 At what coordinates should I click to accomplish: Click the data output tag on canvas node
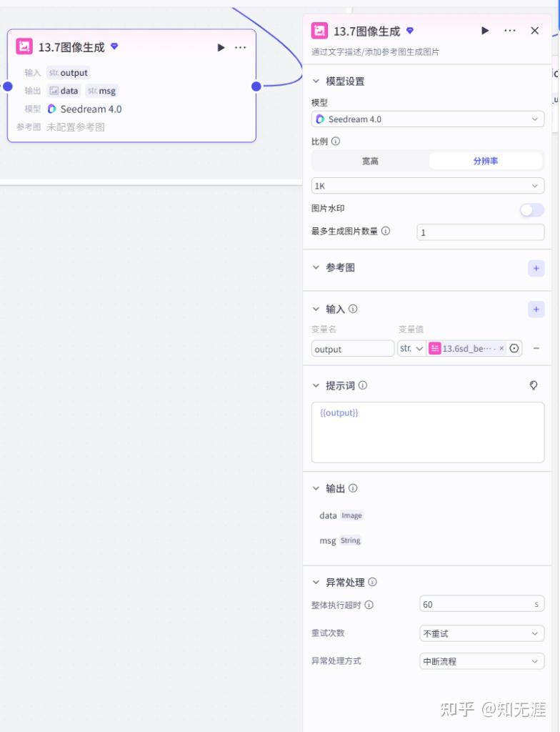pos(64,91)
